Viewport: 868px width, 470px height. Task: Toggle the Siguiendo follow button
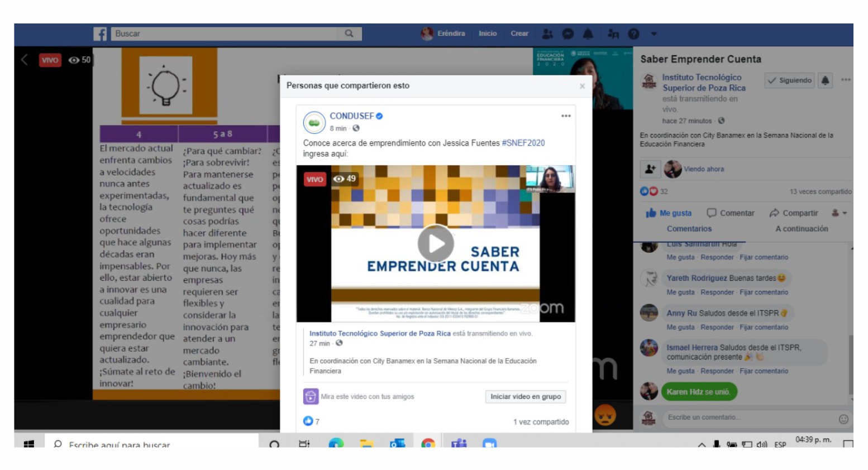coord(789,80)
